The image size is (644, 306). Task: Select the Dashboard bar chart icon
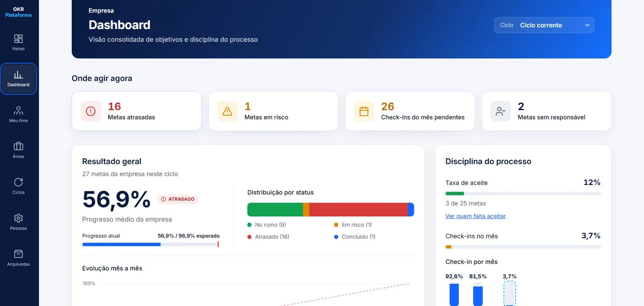coord(19,74)
